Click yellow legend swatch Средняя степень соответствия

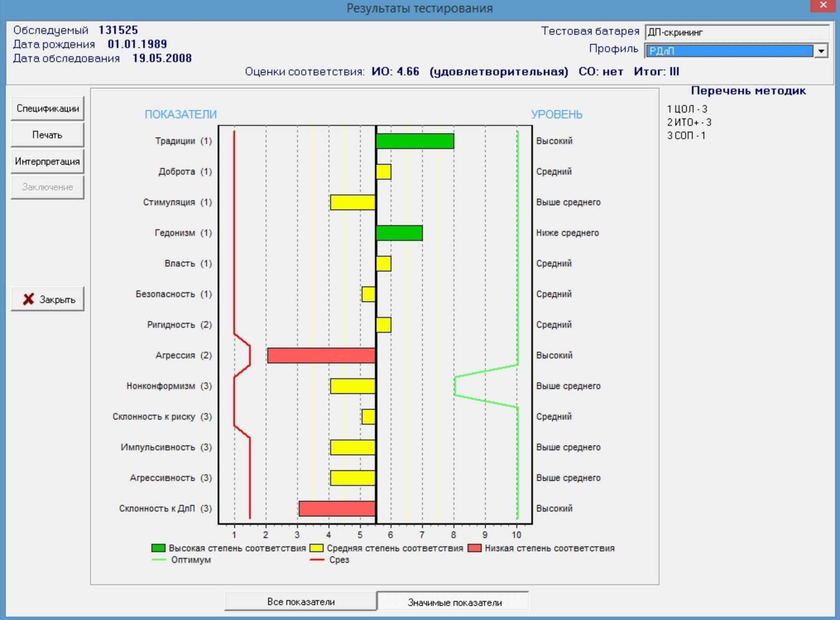[316, 548]
